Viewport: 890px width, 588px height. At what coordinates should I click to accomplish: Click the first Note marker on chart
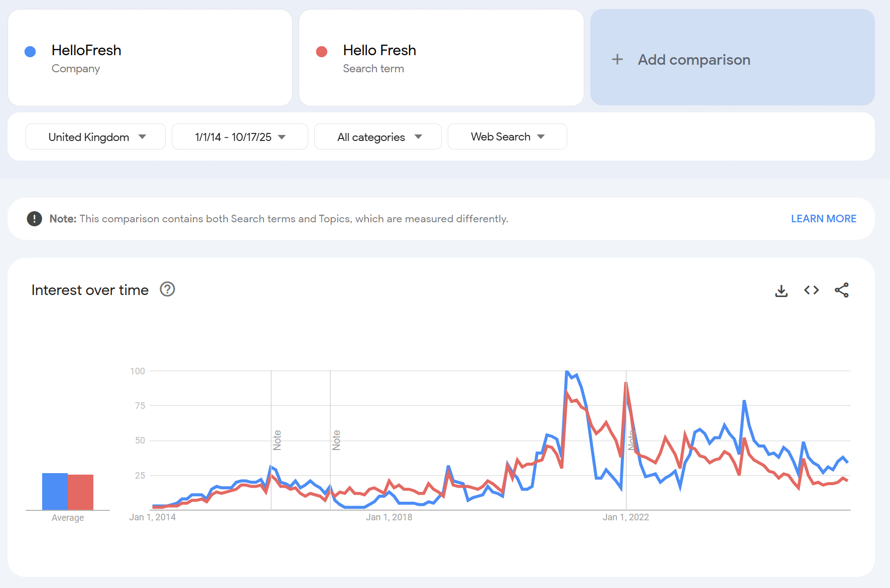point(277,440)
